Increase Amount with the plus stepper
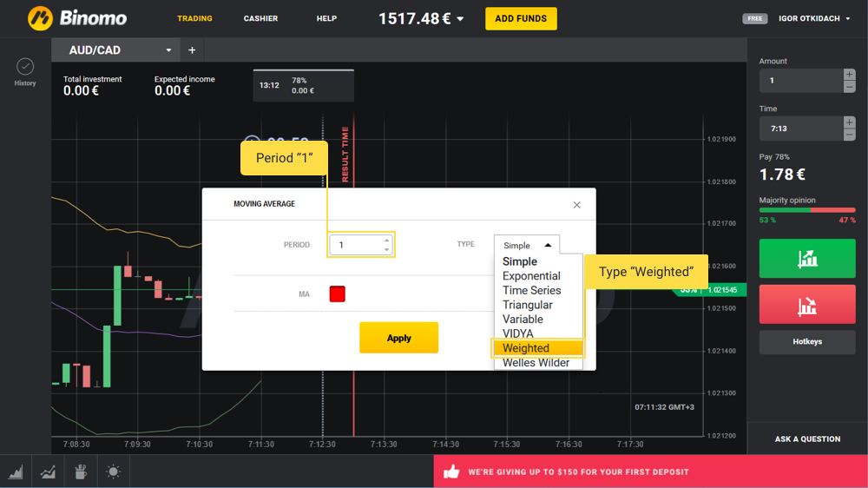 849,74
